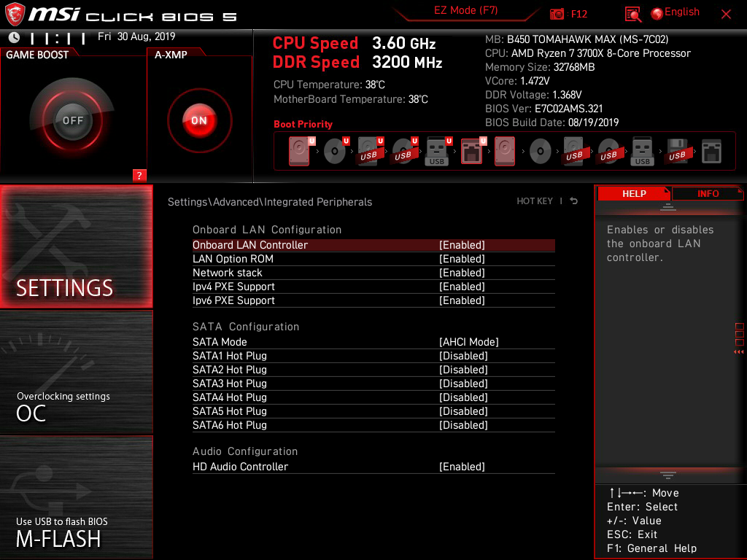Click the DDR Speed 3200 MHz readout
Viewport: 747px width, 560px height.
tap(357, 63)
